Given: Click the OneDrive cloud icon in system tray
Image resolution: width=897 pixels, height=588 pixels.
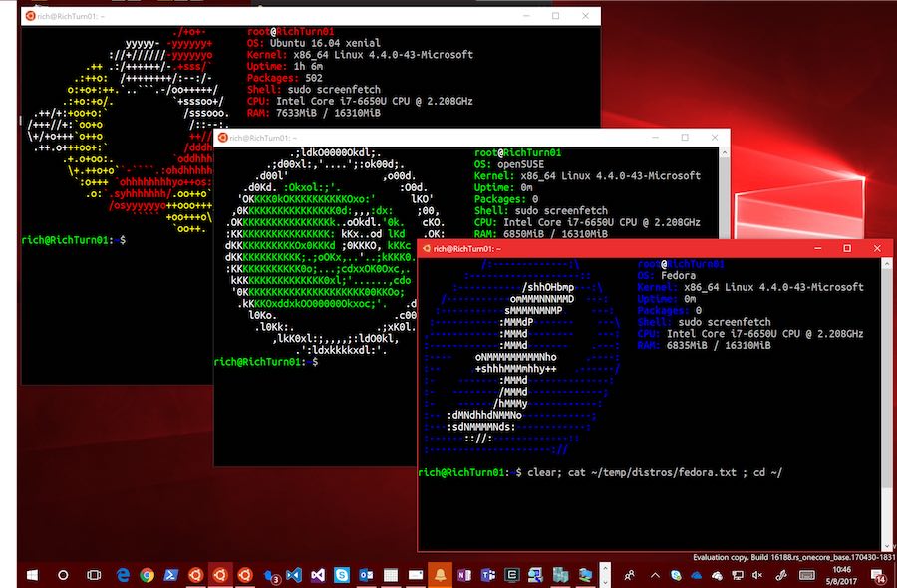Looking at the screenshot, I should click(x=695, y=575).
